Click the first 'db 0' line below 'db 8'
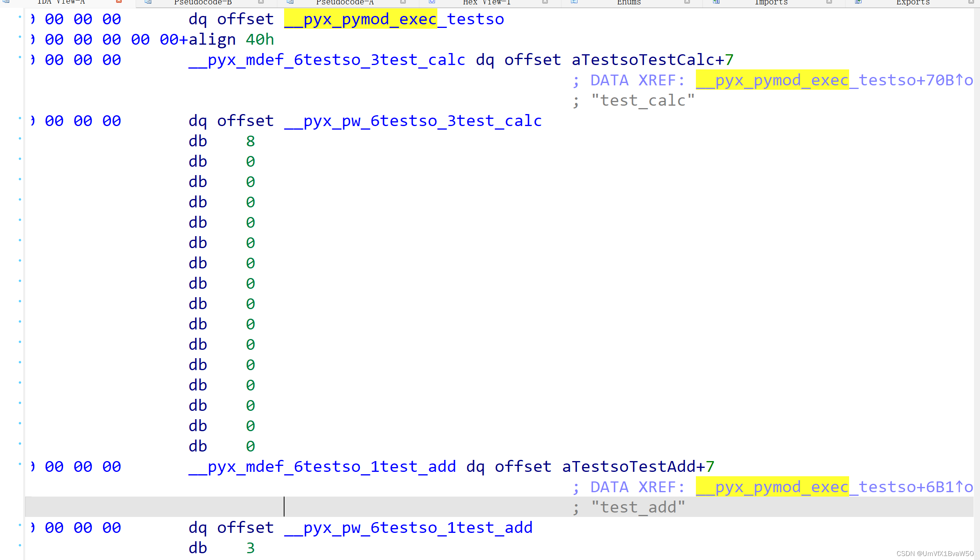This screenshot has height=560, width=980. pos(221,162)
